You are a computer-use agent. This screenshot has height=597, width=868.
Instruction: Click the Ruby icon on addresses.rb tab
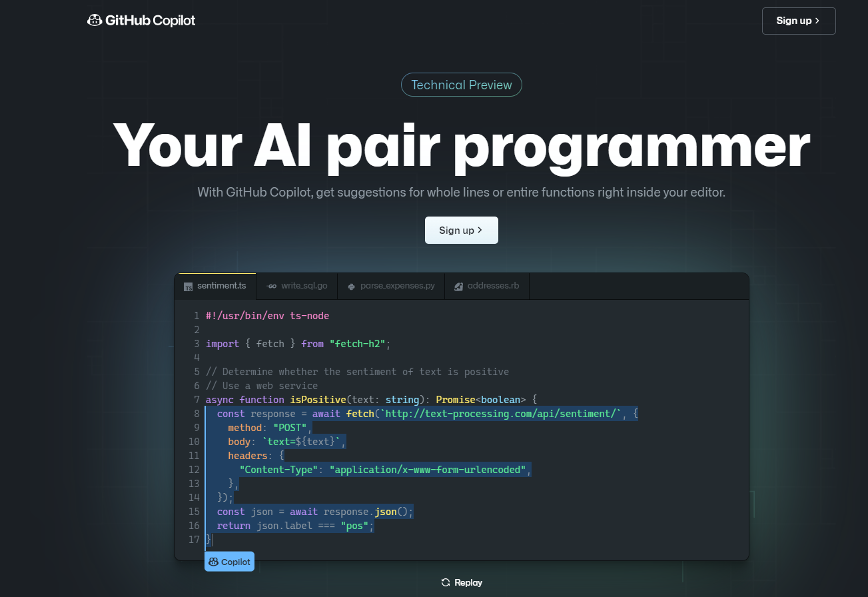459,287
